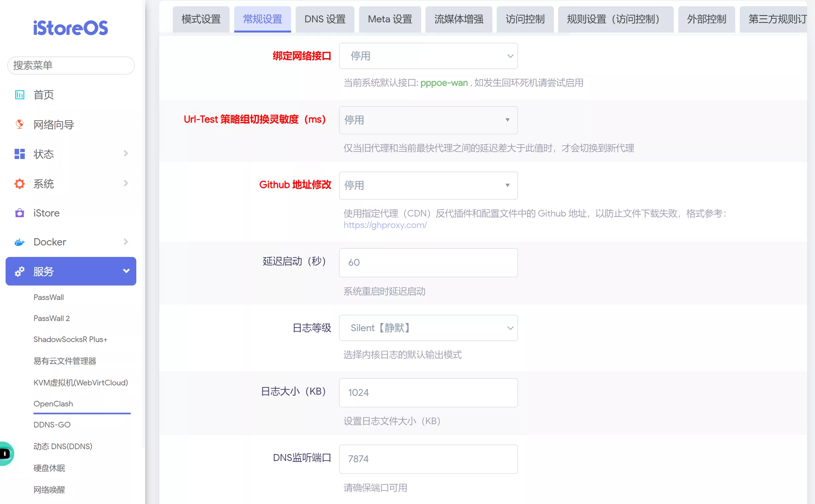Open the OpenClash service entry
Viewport: 815px width, 504px height.
(x=53, y=404)
